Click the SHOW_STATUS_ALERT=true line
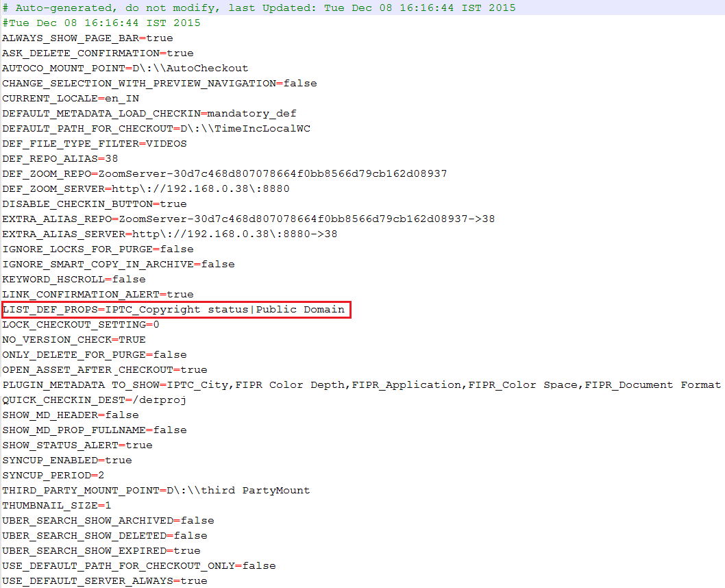725x588 pixels. click(77, 445)
